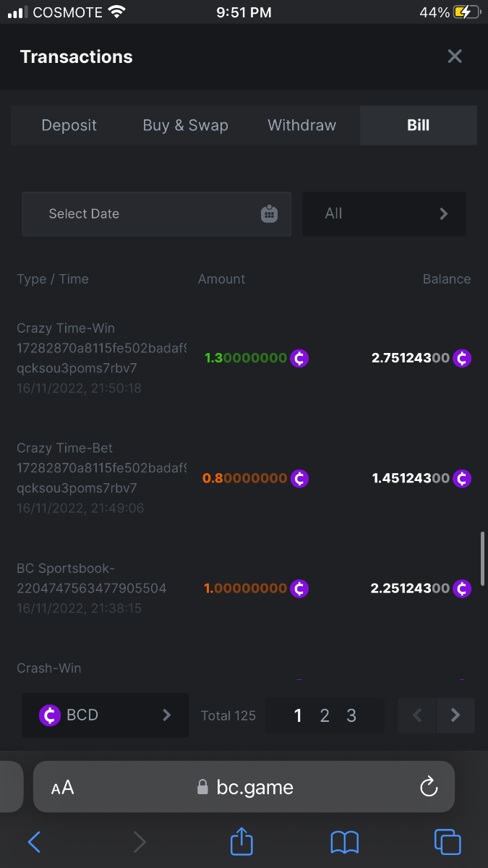488x868 pixels.
Task: Open the Safari tabs overview icon
Action: tap(448, 842)
